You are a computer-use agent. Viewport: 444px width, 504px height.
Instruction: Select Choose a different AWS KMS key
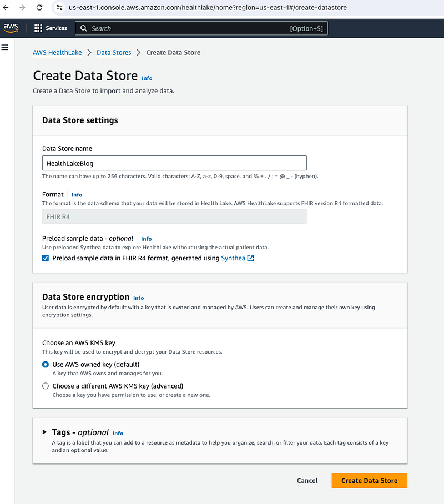click(46, 386)
